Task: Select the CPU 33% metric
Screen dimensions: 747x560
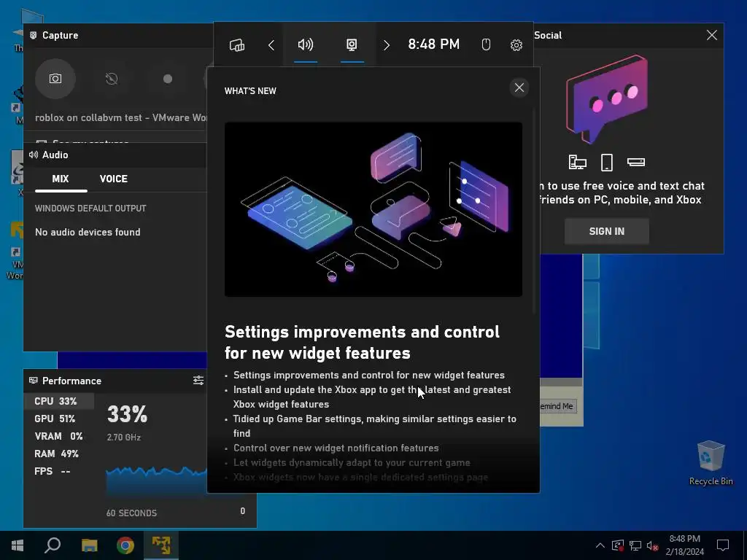Action: [x=58, y=401]
